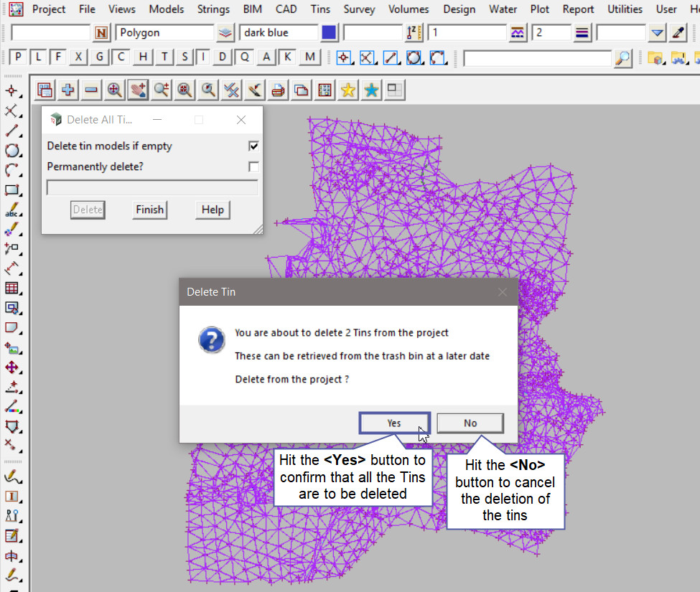Select the table grid tool in left toolbar
Screen dimensions: 700x592
click(x=12, y=288)
